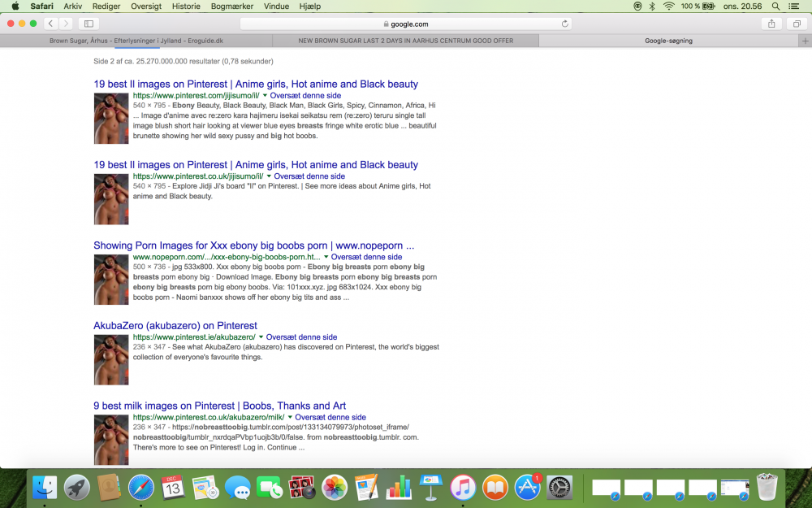Expand arrow after pinterest.co.uk/akubazero/milk/ URL
This screenshot has width=812, height=508.
pyautogui.click(x=290, y=417)
